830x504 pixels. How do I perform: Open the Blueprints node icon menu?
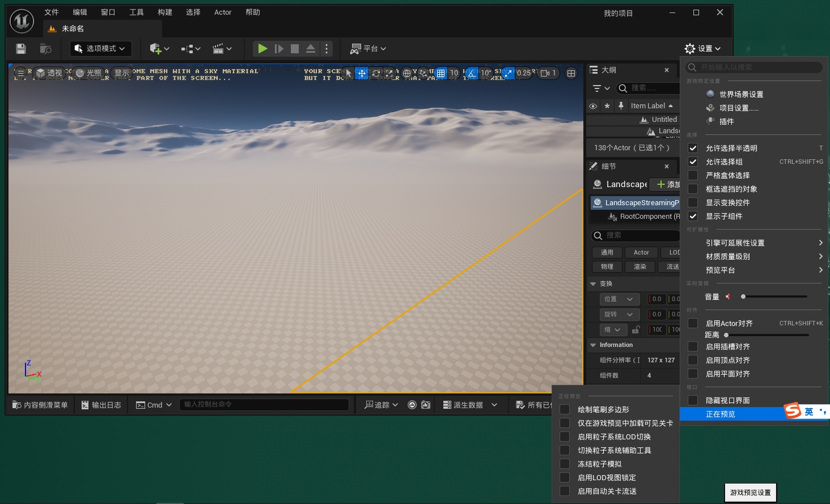pos(190,49)
